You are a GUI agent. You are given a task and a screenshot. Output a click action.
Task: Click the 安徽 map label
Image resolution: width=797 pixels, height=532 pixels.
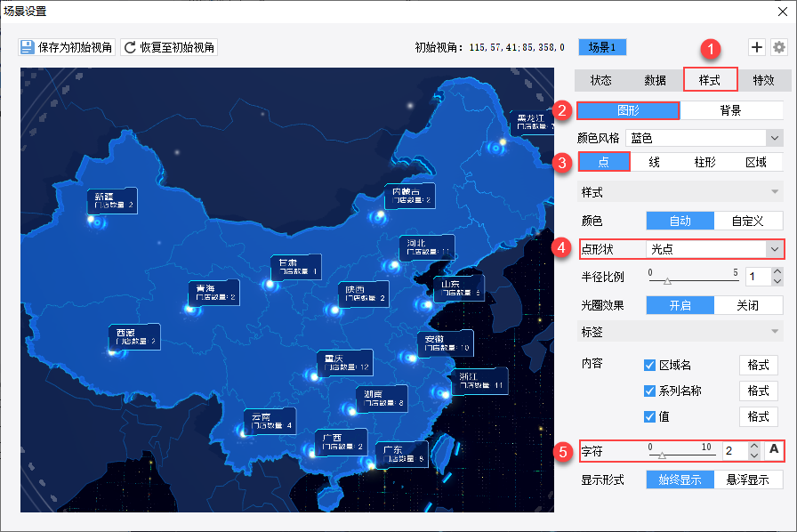[x=446, y=343]
